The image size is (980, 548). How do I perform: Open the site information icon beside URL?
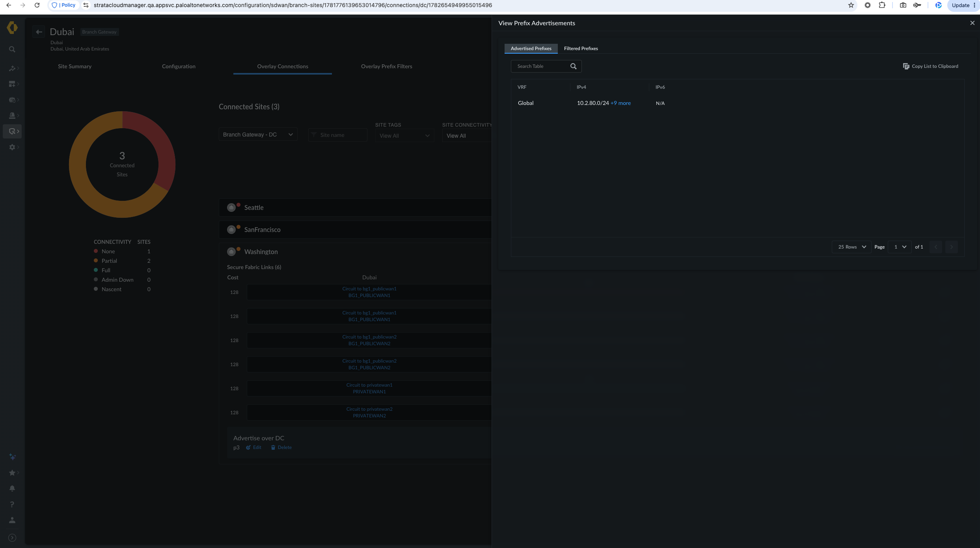click(86, 5)
